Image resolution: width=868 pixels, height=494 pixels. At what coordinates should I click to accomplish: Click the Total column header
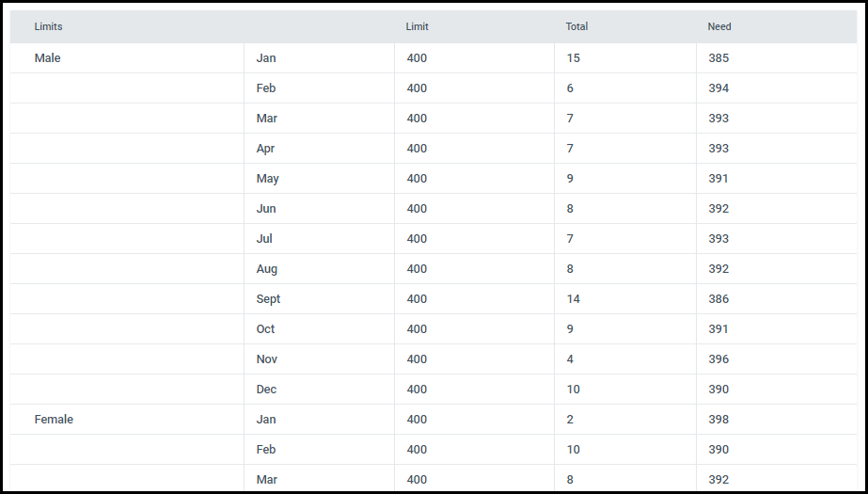(x=576, y=26)
